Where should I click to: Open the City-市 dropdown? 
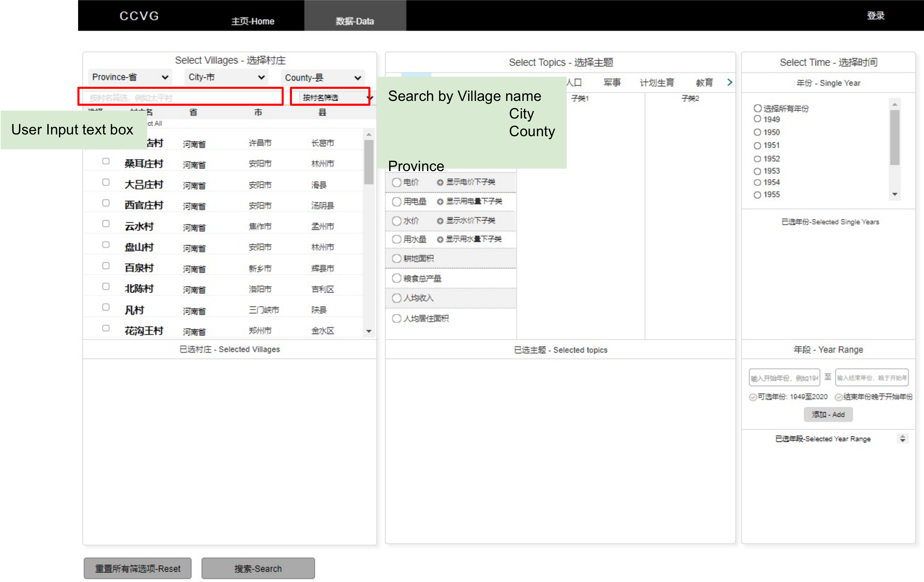(x=226, y=77)
